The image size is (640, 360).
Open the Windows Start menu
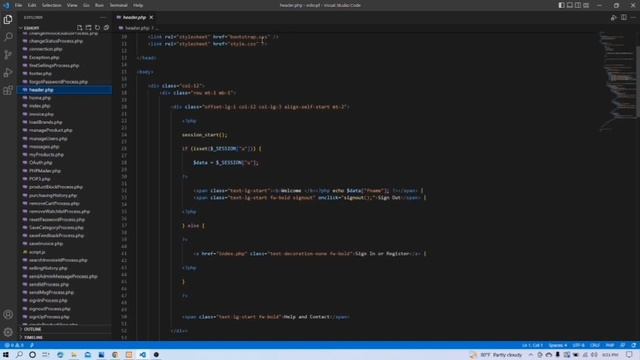[x=6, y=355]
